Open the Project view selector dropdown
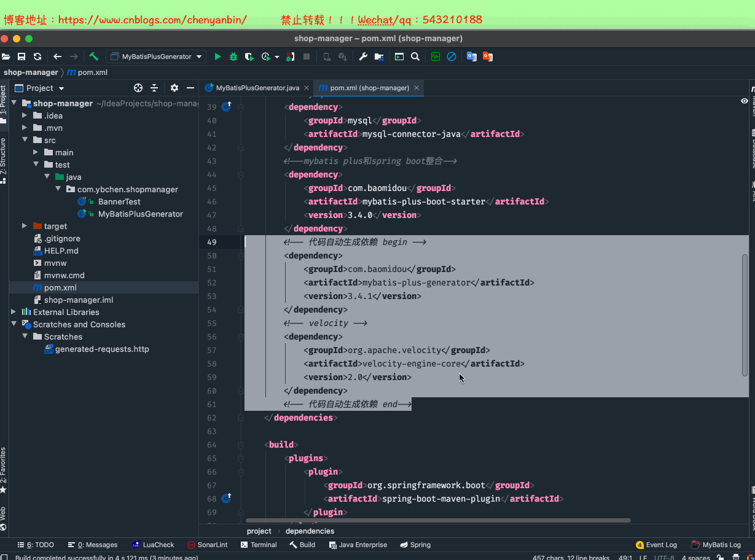Screen dimensions: 755x560 click(x=61, y=88)
